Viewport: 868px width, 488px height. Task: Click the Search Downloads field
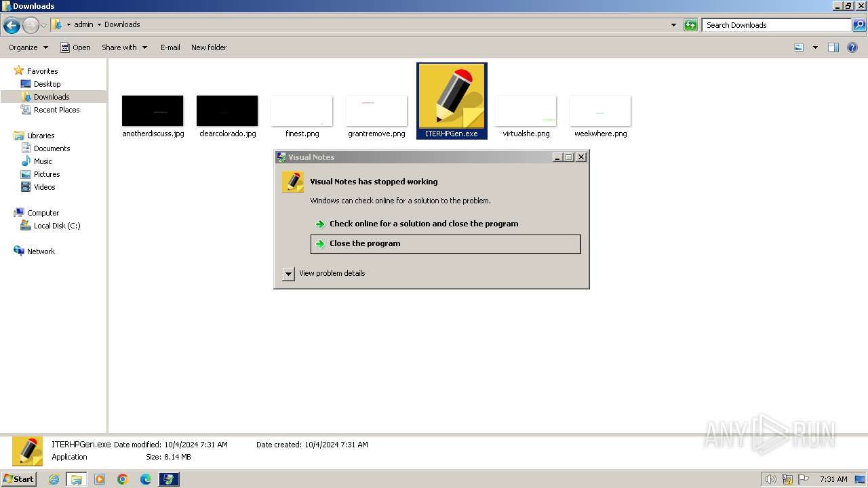click(x=776, y=25)
